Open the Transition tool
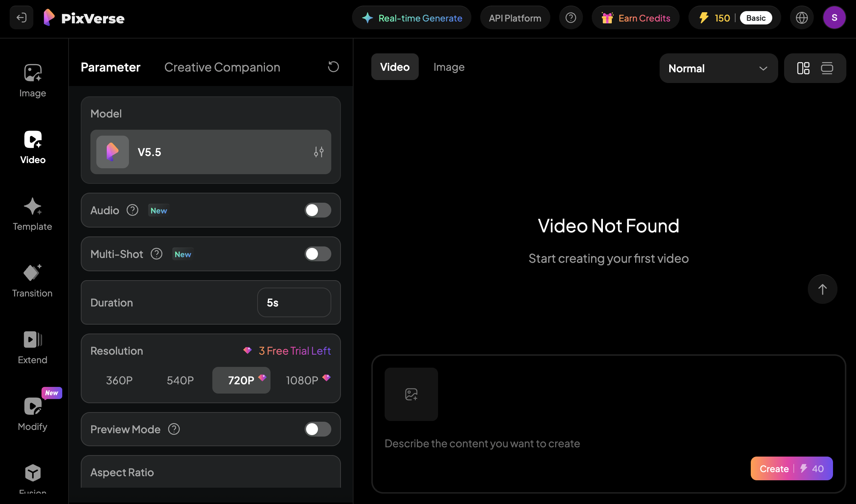856x504 pixels. (x=33, y=281)
